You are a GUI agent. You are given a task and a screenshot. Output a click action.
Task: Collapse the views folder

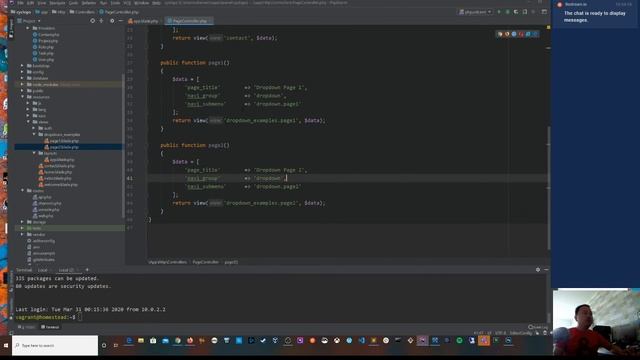(x=28, y=122)
